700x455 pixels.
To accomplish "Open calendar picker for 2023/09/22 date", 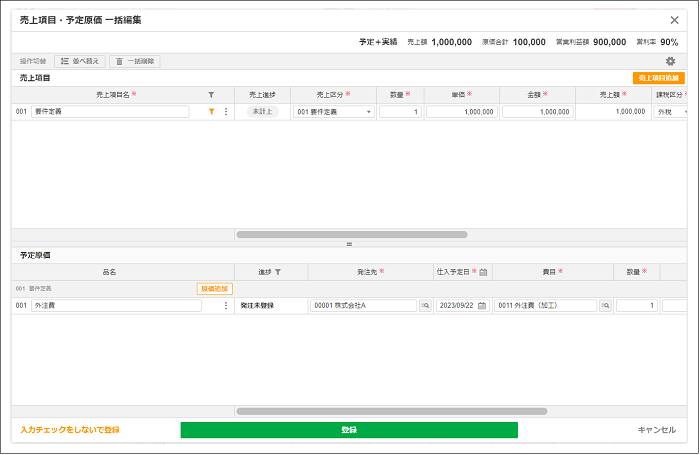I will 482,305.
